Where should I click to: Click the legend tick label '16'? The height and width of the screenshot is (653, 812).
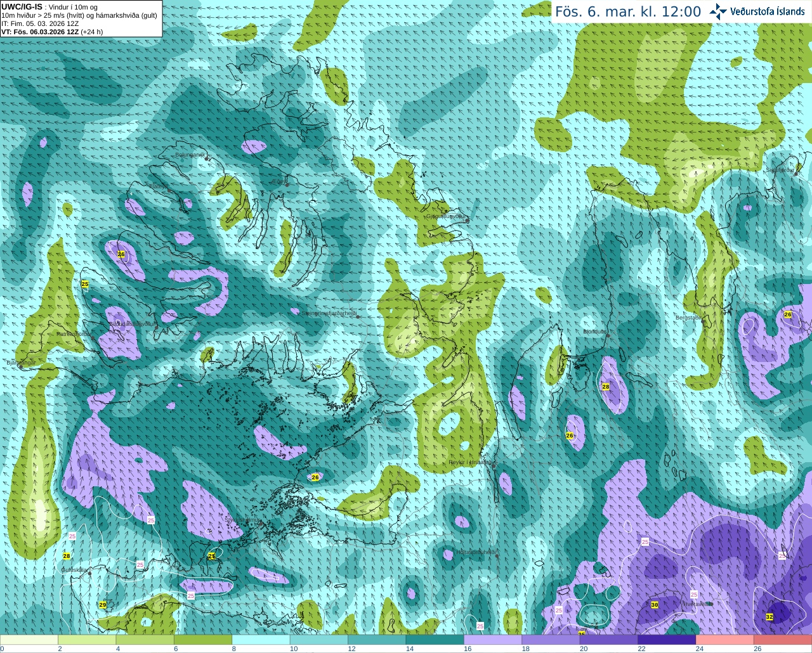tap(467, 649)
